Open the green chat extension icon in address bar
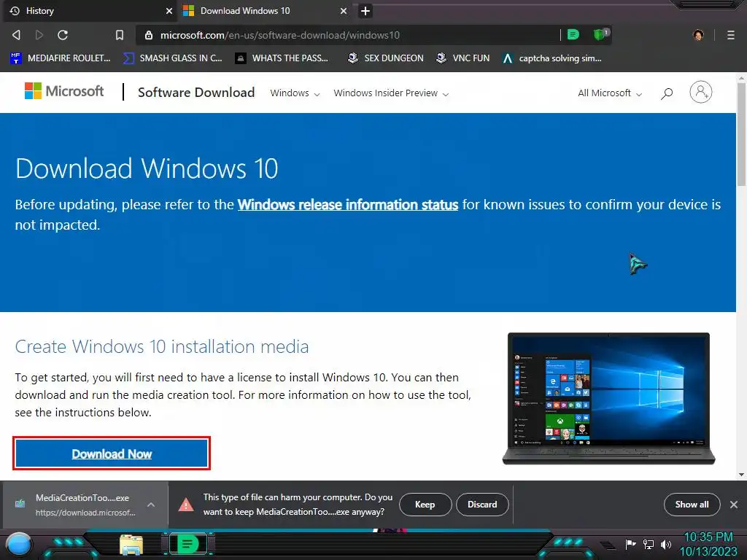 [573, 34]
